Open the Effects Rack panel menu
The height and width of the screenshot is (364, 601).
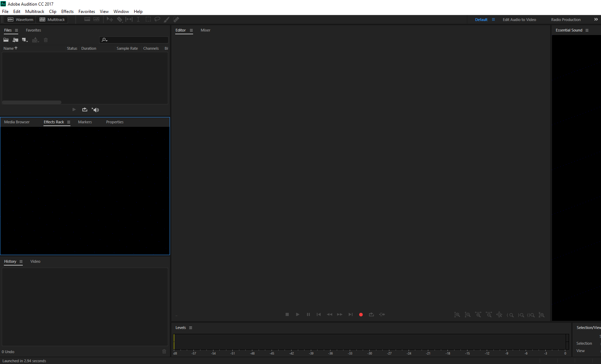click(x=69, y=122)
